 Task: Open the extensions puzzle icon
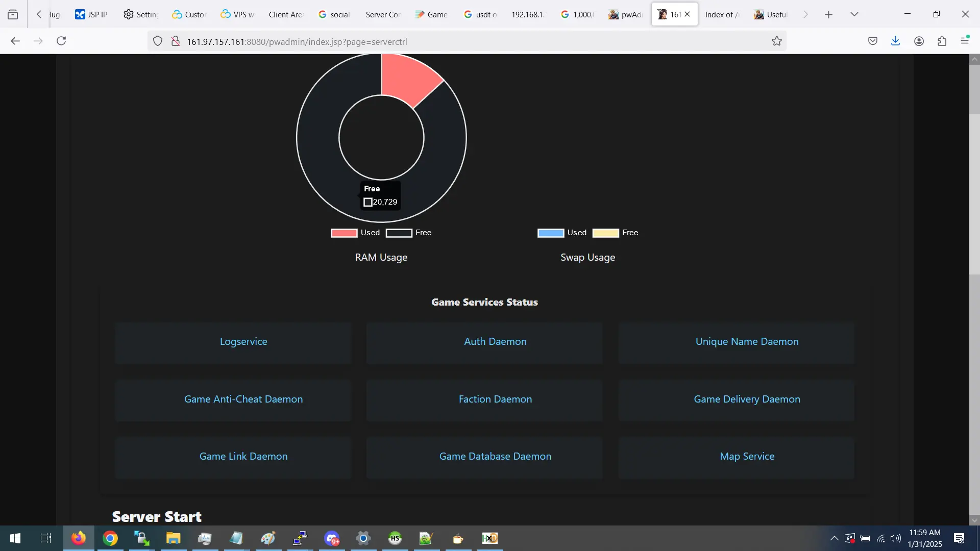pyautogui.click(x=942, y=41)
